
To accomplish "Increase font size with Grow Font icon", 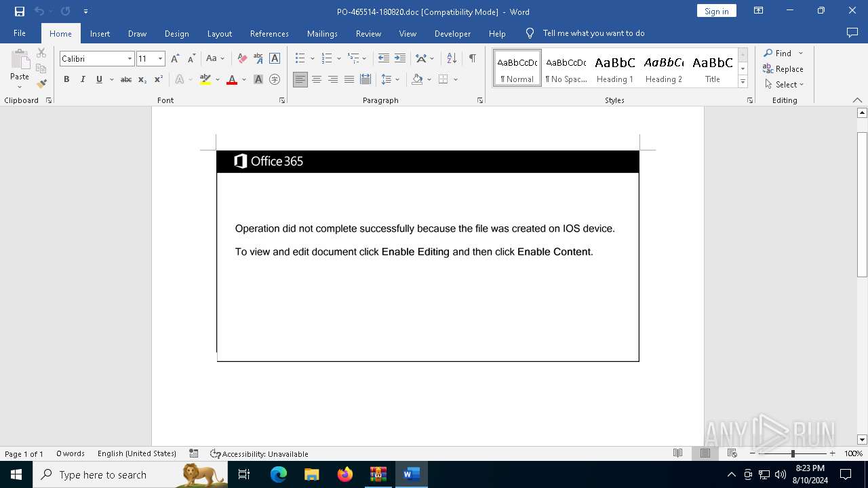I will point(175,58).
